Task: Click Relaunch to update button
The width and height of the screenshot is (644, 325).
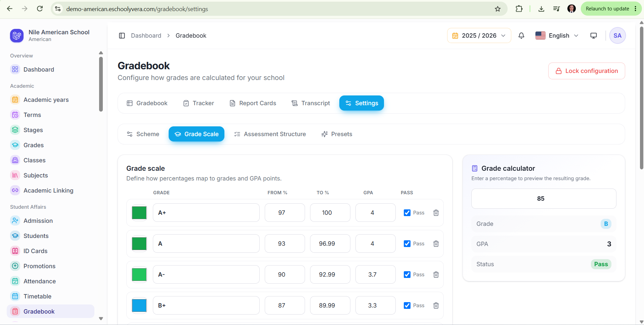Action: (607, 9)
